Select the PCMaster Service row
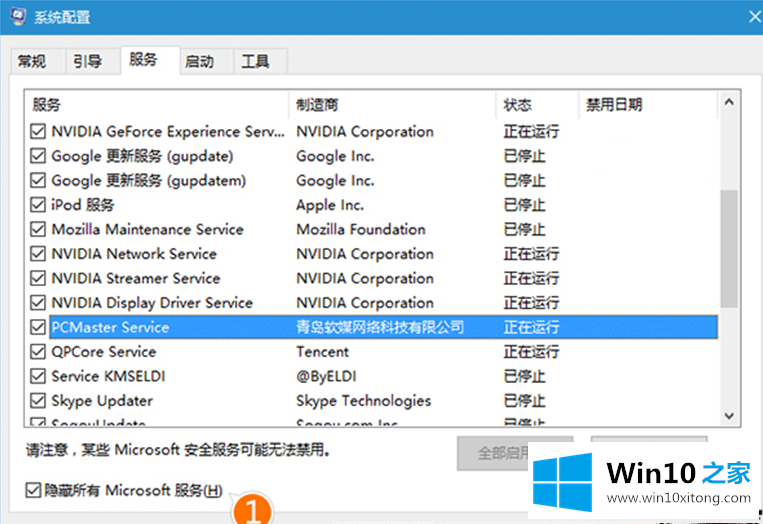The image size is (763, 524). point(373,327)
